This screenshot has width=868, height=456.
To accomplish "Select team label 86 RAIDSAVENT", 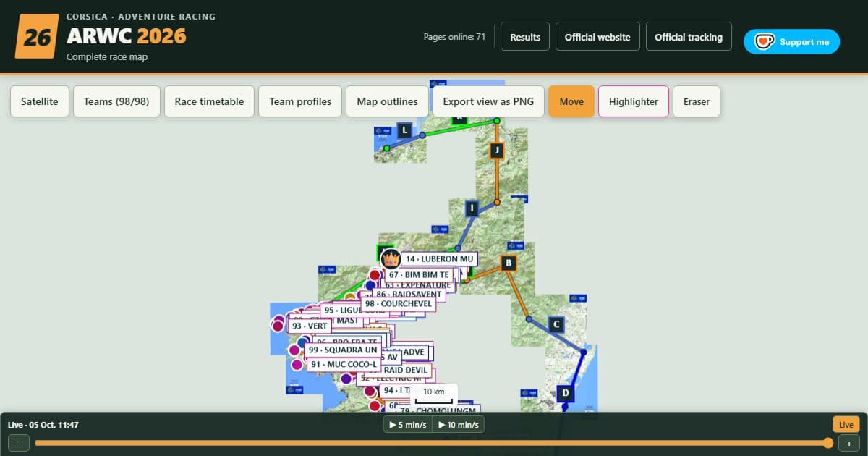I will [x=409, y=295].
